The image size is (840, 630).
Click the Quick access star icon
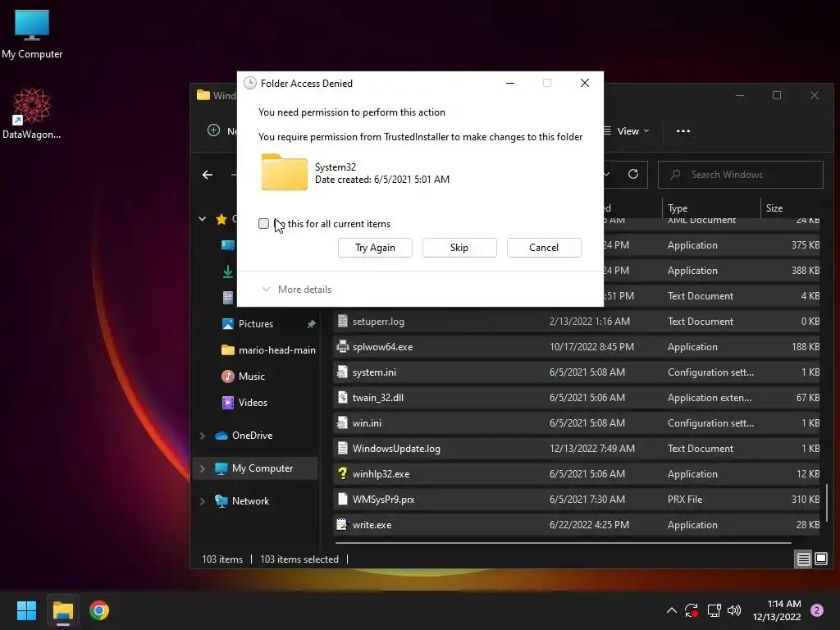click(x=221, y=218)
